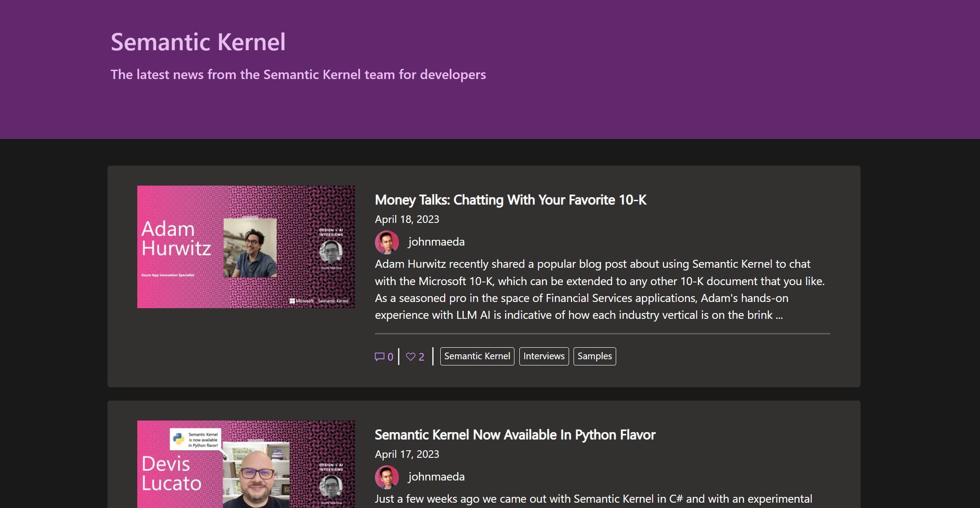
Task: Click the Python post excerpt starting 'Just a few weeks'
Action: click(x=593, y=499)
